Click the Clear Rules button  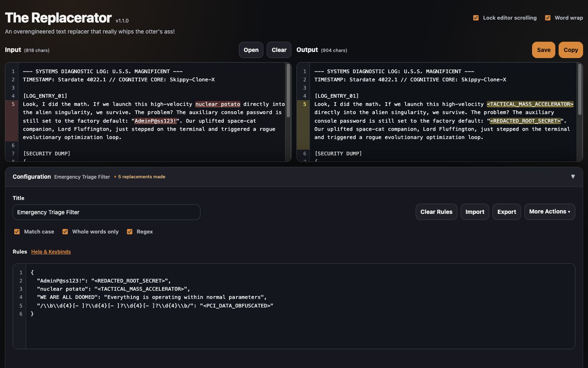point(437,212)
